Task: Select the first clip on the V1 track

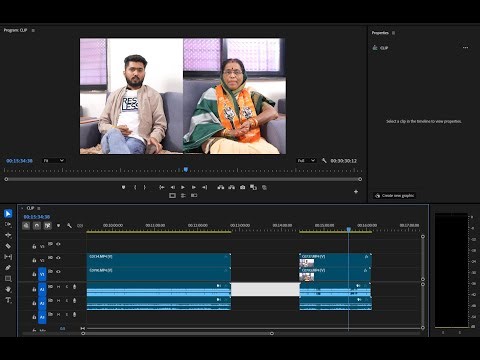Action: (159, 274)
